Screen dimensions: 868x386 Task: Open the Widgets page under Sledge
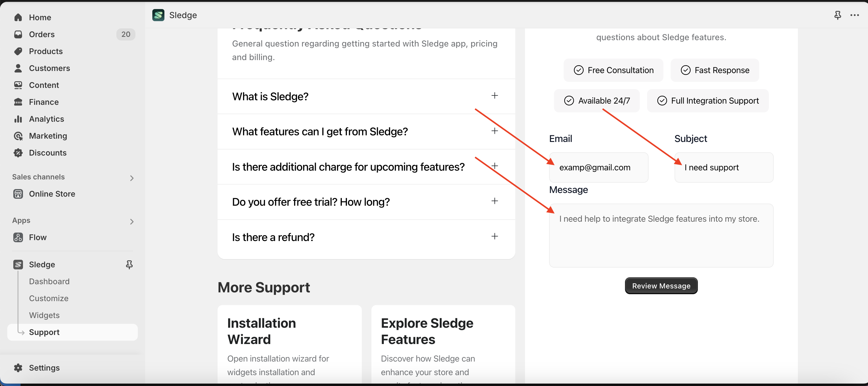pos(44,315)
